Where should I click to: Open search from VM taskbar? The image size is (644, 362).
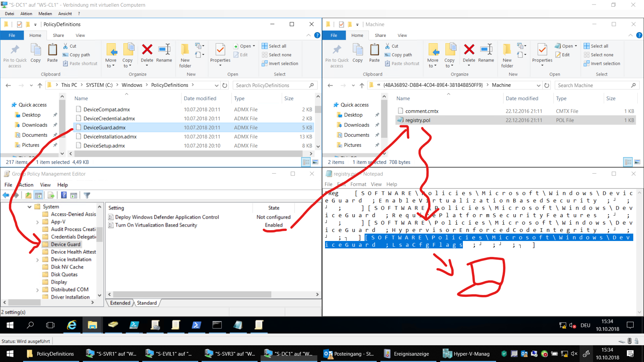[30, 325]
